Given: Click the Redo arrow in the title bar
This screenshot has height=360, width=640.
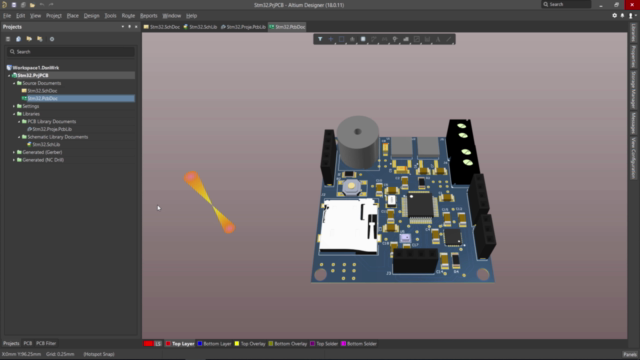Looking at the screenshot, I should pos(51,5).
